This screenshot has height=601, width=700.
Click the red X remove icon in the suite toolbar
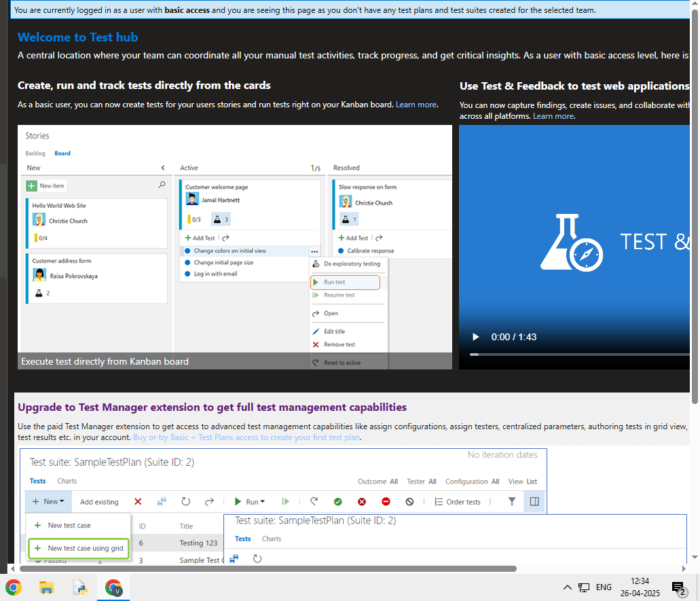[x=138, y=501]
